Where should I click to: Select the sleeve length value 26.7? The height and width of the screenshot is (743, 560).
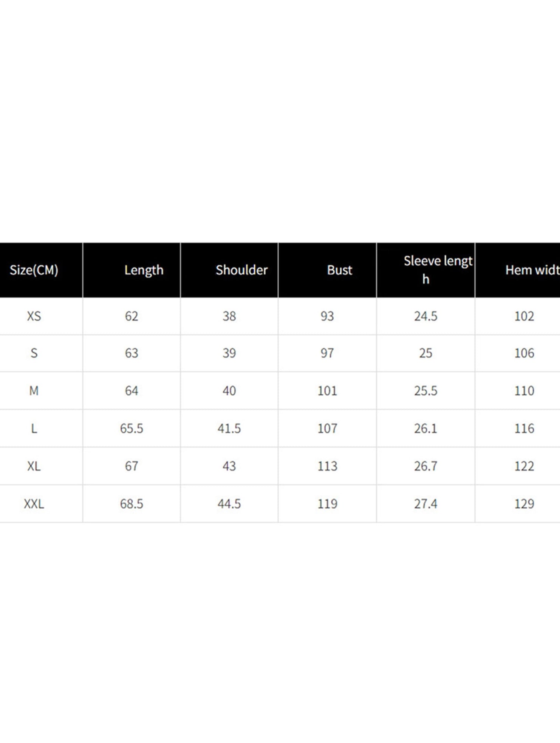coord(425,466)
